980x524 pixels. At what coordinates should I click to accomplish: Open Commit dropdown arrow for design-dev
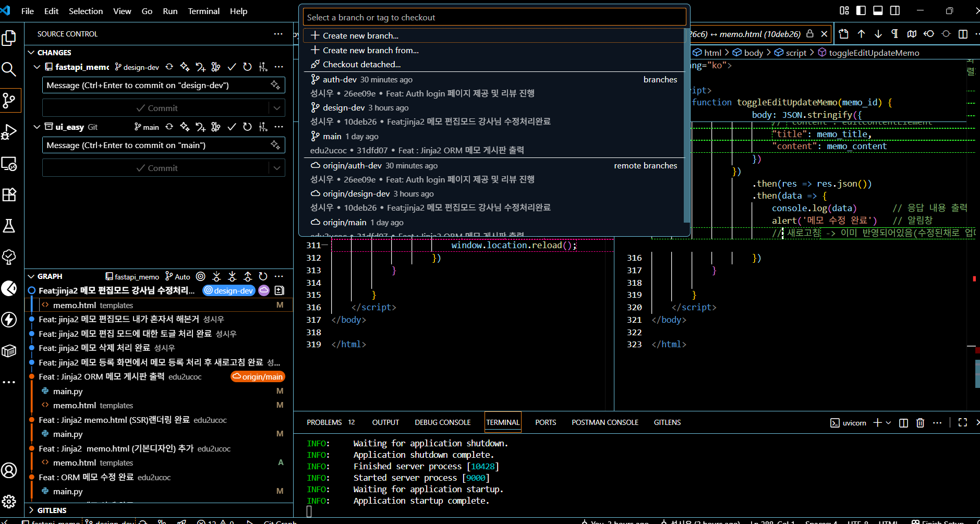(277, 108)
